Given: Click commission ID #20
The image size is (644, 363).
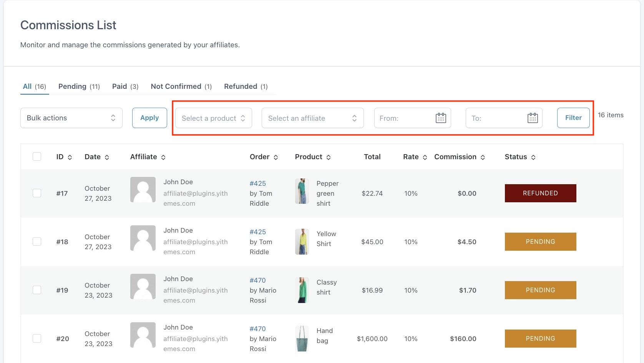Looking at the screenshot, I should (x=63, y=339).
